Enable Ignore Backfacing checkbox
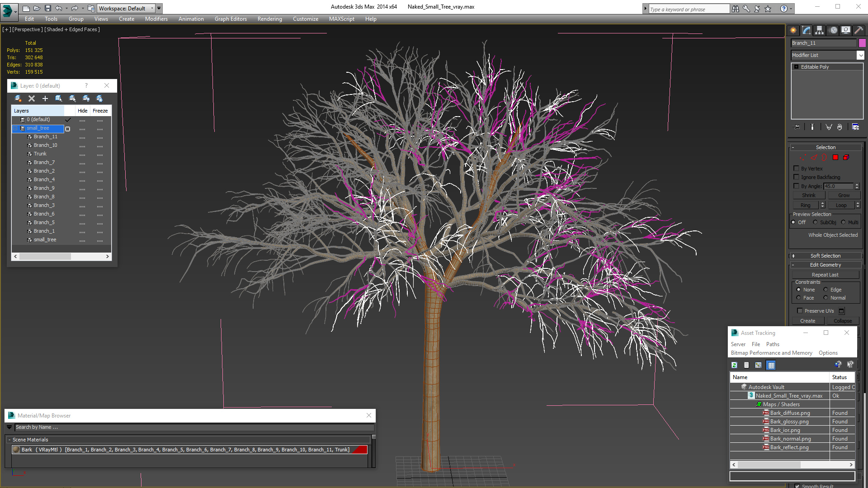The height and width of the screenshot is (488, 868). (797, 177)
